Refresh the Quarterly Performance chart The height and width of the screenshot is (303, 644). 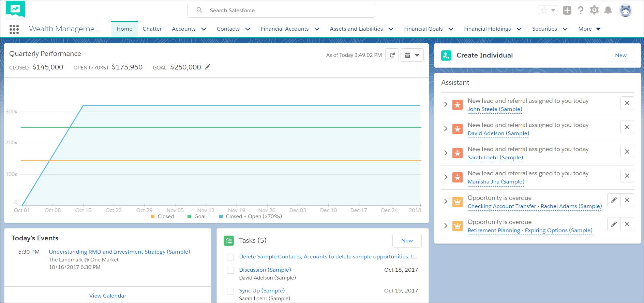click(x=392, y=55)
